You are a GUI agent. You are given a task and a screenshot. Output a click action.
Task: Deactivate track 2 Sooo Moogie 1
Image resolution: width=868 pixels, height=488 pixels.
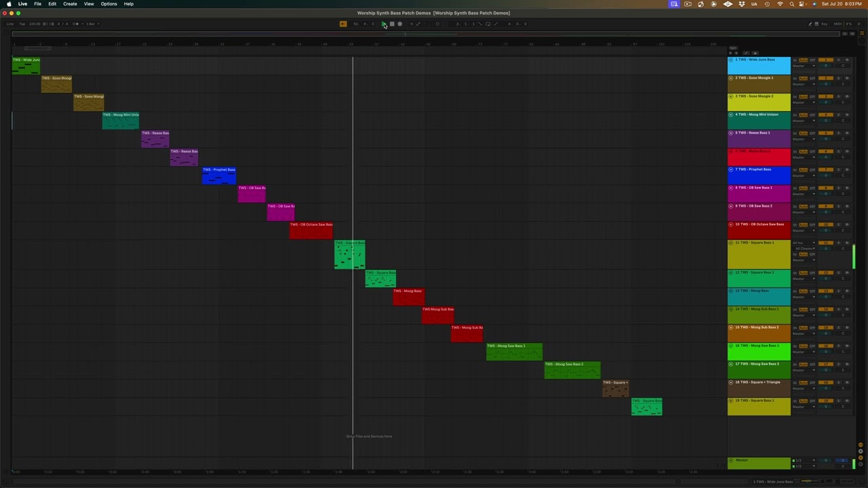click(x=825, y=78)
